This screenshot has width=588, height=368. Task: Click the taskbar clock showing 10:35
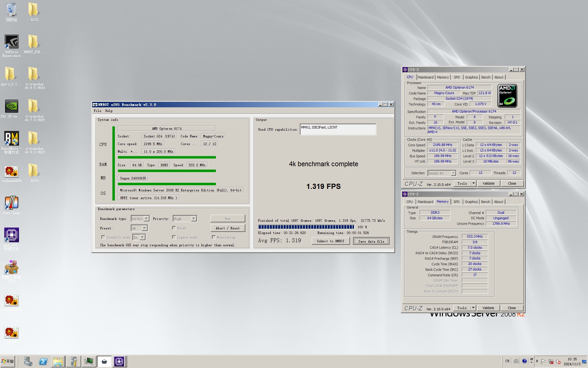click(x=572, y=362)
